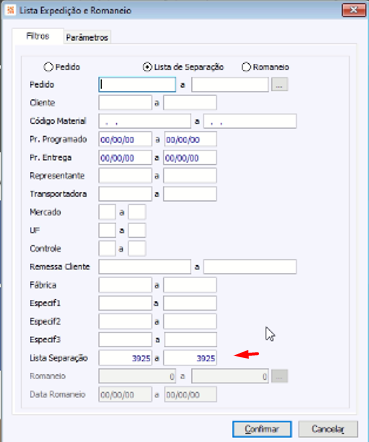Open the Pedido lookup ellipsis button
Viewport: 369px width, 442px height.
click(279, 85)
